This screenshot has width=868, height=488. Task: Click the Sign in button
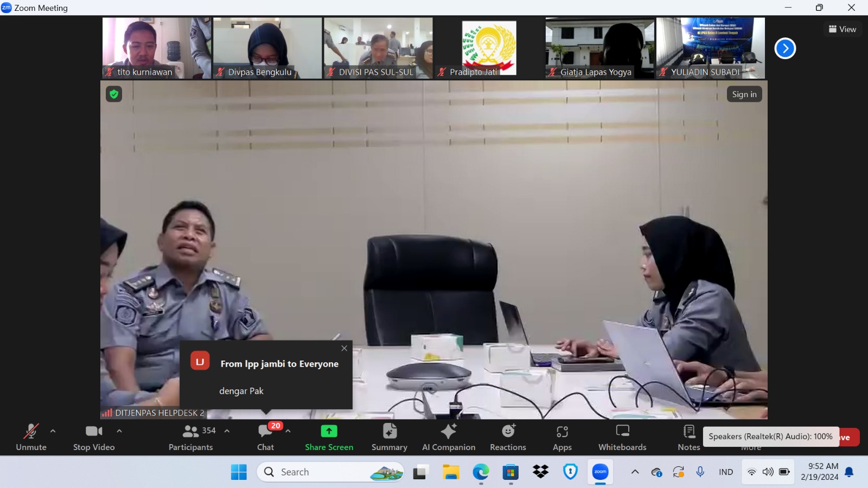point(744,94)
